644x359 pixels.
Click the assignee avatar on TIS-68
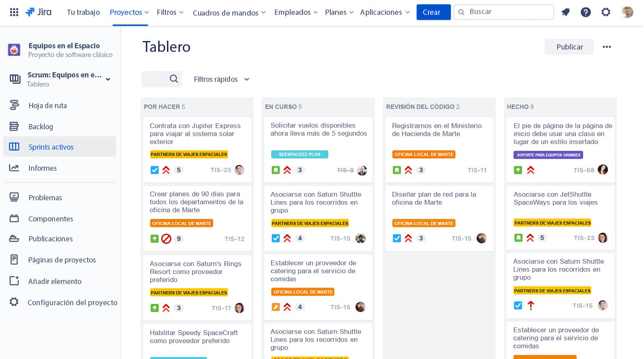pos(603,170)
